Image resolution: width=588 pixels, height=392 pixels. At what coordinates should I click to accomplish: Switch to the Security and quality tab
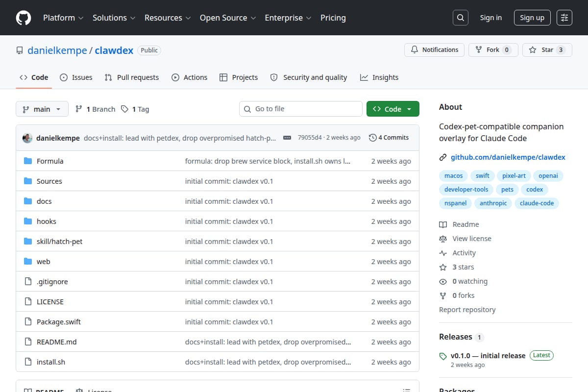coord(309,77)
